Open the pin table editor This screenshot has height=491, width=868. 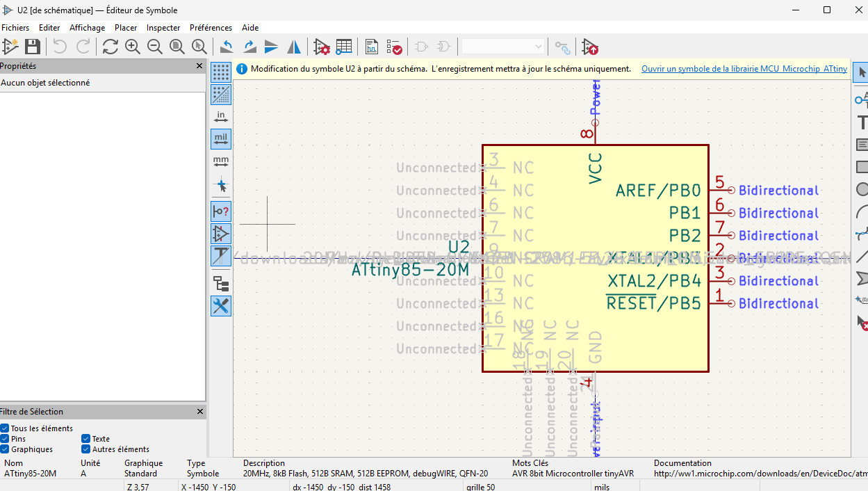pos(344,47)
